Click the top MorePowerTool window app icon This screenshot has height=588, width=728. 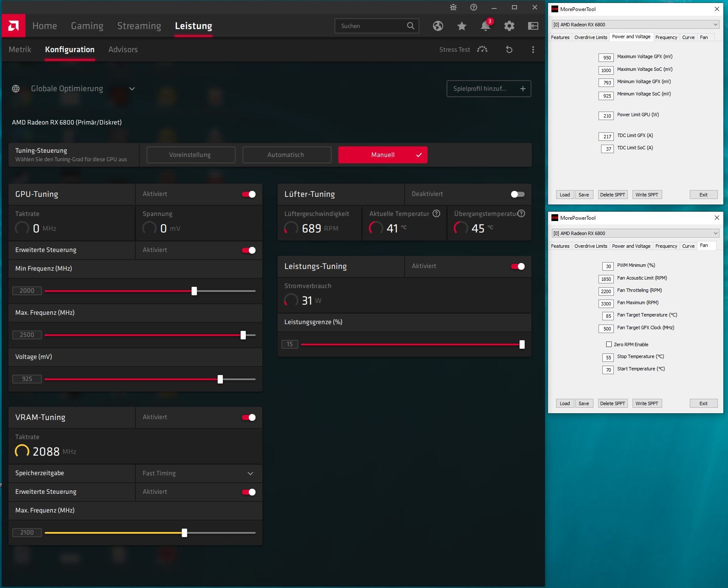coord(555,9)
